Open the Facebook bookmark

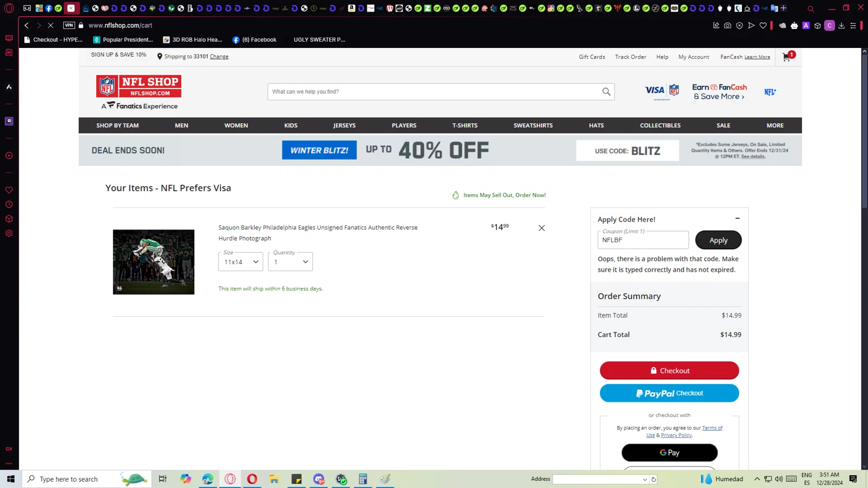click(254, 40)
